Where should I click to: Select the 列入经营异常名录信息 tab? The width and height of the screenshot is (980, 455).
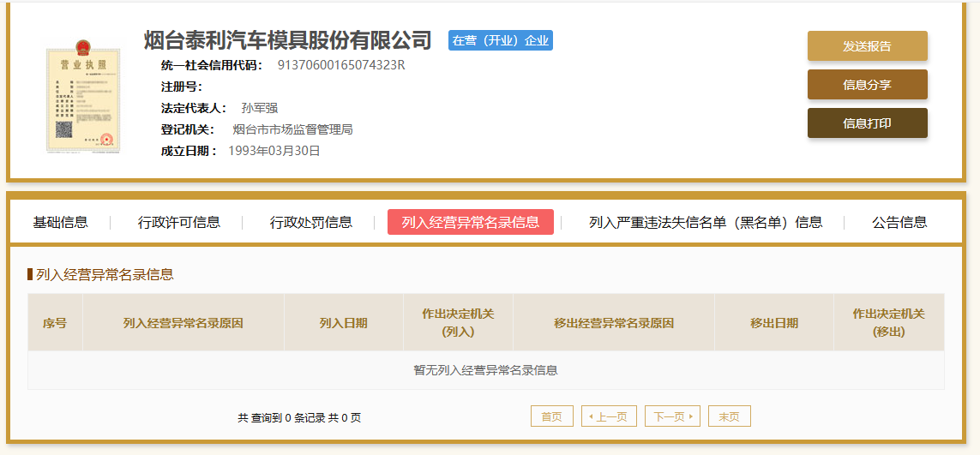pos(471,222)
